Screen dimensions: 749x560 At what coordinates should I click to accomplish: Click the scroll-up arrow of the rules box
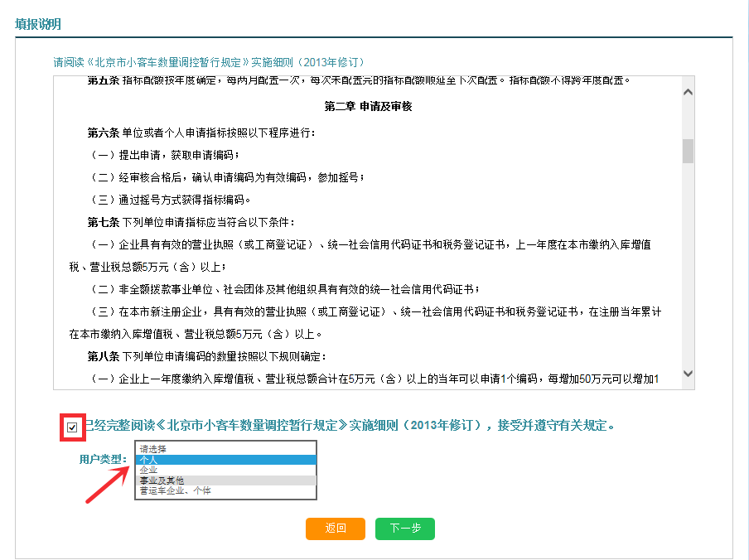point(687,92)
